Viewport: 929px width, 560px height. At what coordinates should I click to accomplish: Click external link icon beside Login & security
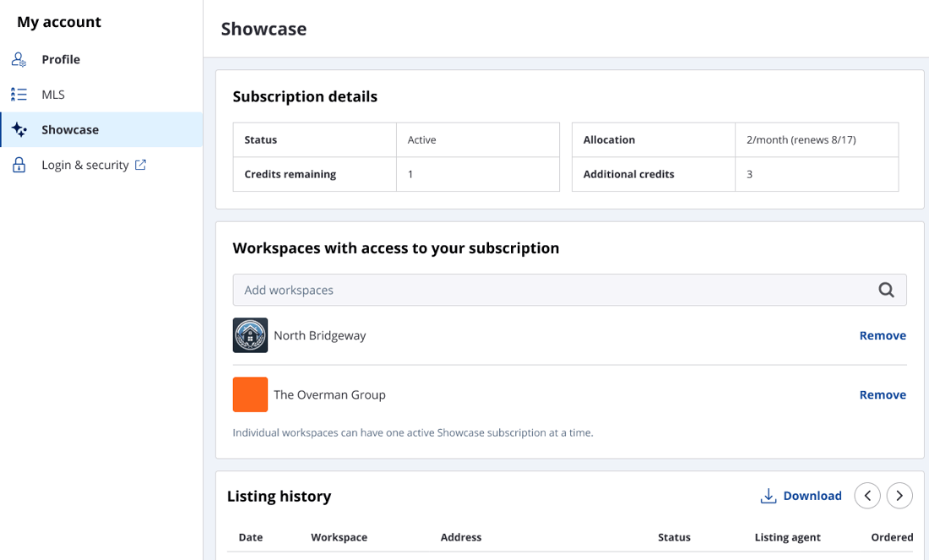pos(140,165)
